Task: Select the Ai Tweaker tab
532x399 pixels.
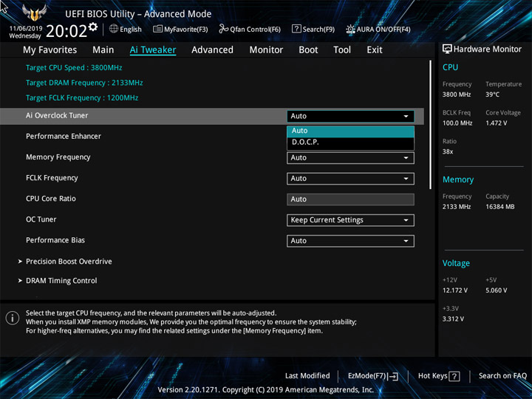Action: pos(153,50)
